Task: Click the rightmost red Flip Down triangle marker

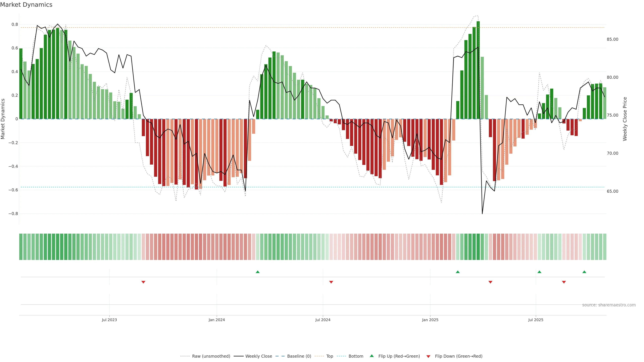Action: (x=564, y=282)
